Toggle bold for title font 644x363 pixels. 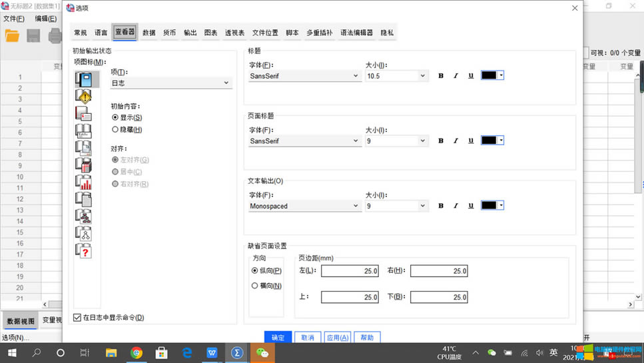(x=441, y=76)
